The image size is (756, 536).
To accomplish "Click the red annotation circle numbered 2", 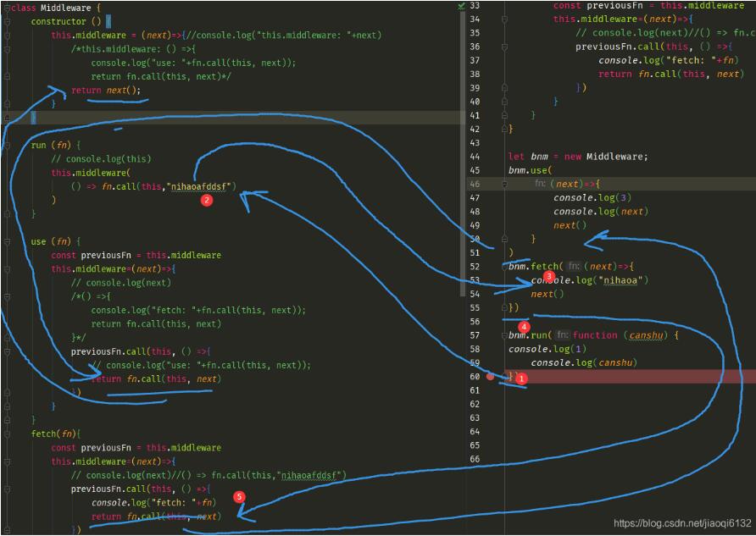I will (x=207, y=200).
